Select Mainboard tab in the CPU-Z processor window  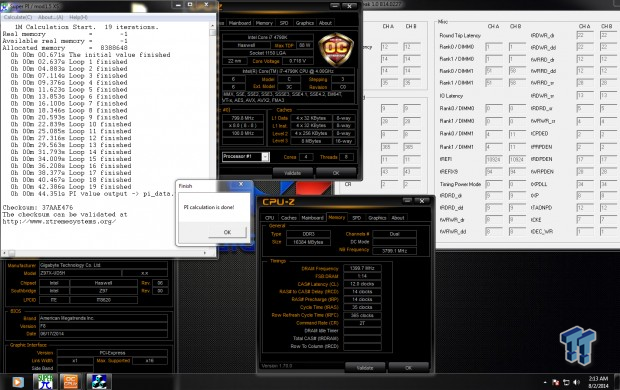coord(240,23)
